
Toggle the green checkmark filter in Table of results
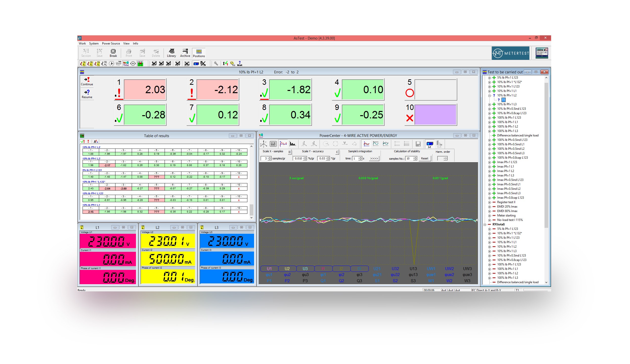click(x=83, y=141)
